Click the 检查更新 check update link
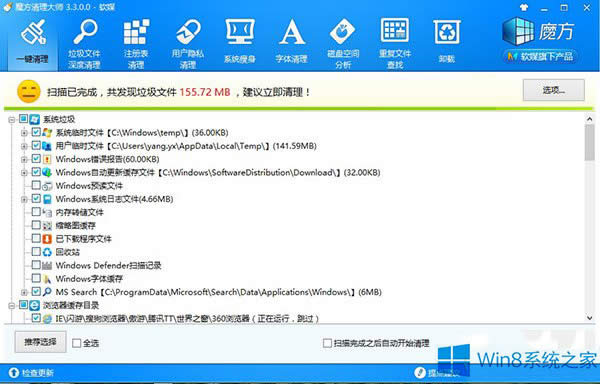 click(x=38, y=373)
